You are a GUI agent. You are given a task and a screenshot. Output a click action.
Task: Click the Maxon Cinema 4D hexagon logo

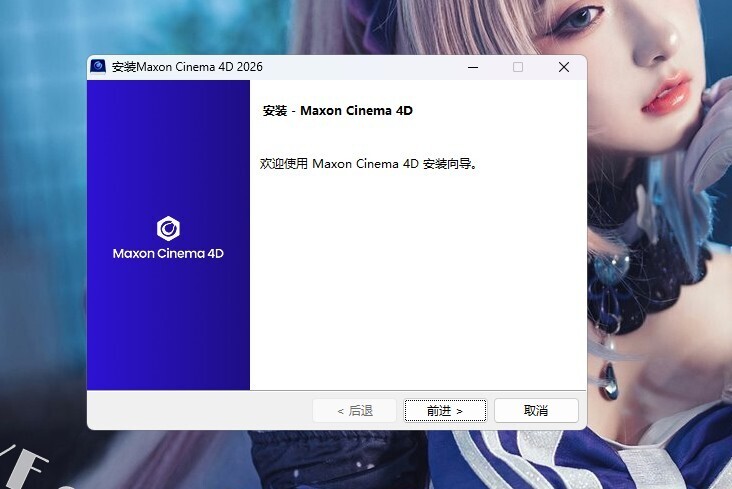pyautogui.click(x=168, y=228)
